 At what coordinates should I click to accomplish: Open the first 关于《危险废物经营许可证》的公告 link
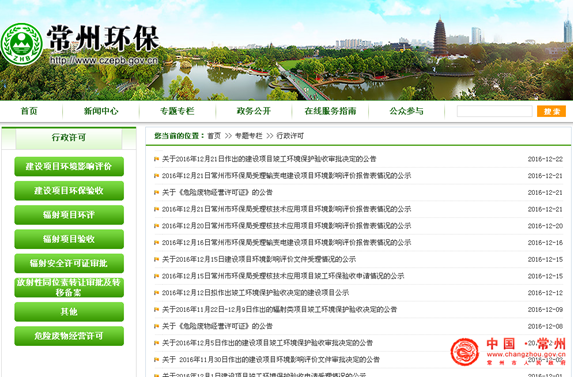click(217, 193)
